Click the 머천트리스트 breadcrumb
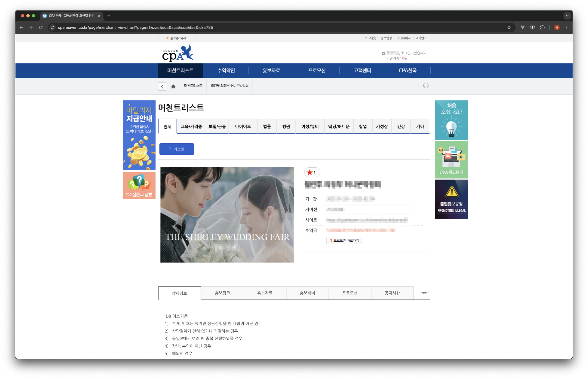 (x=193, y=86)
